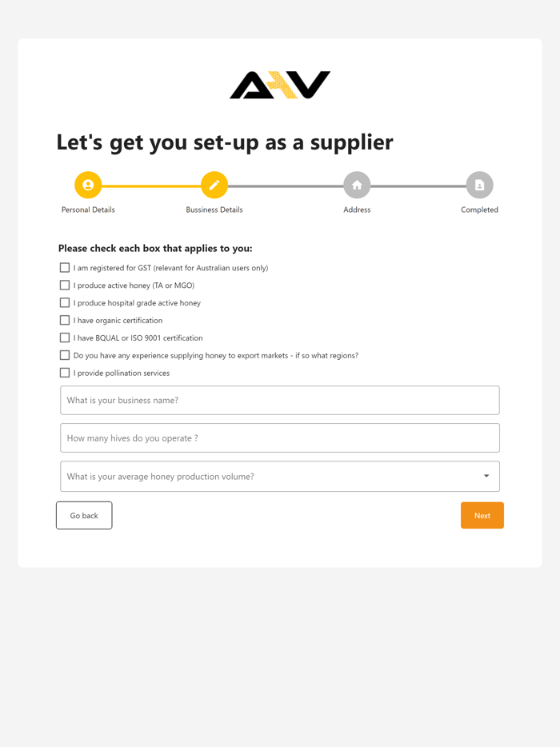Enable the pollination services checkbox

point(65,373)
